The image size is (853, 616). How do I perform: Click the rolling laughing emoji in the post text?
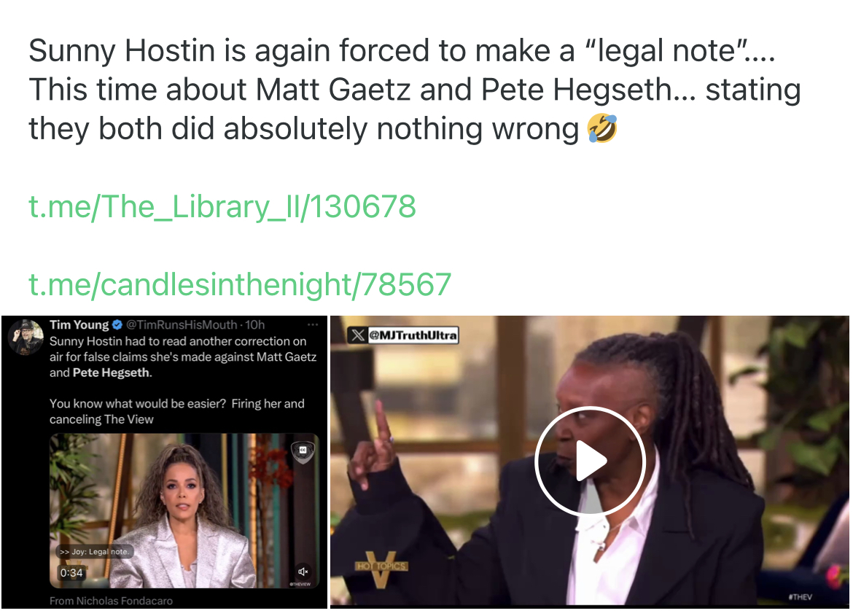pos(602,128)
